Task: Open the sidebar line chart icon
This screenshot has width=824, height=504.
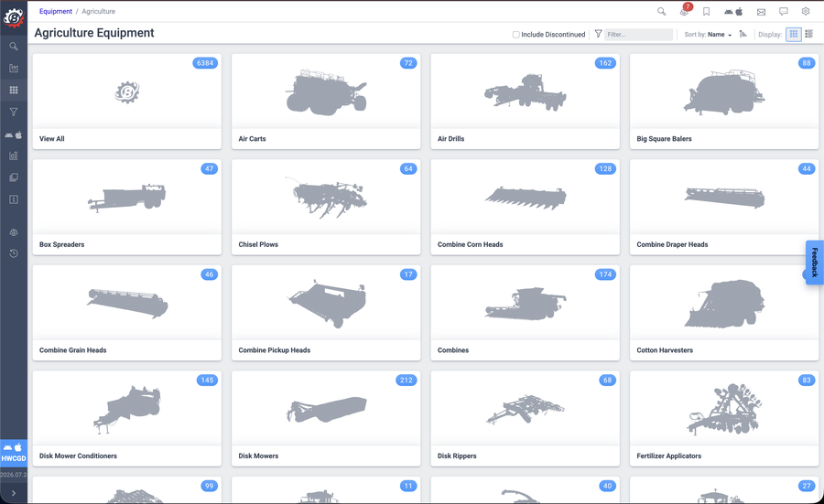Action: (x=14, y=69)
